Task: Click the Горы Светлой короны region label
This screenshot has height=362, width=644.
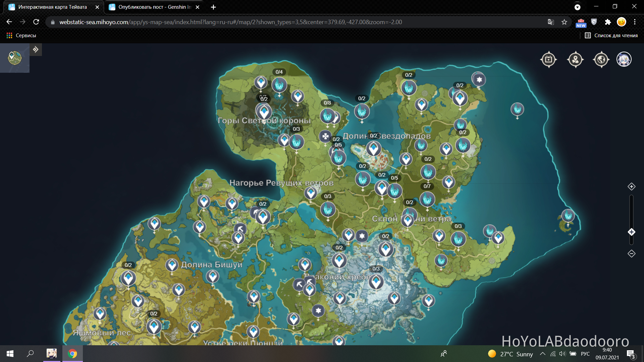Action: tap(264, 121)
